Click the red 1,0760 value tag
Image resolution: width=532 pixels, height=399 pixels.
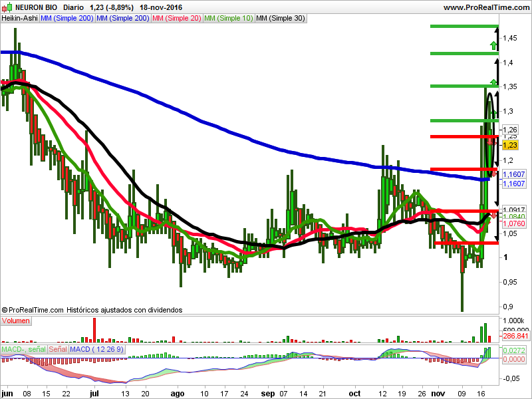point(513,223)
